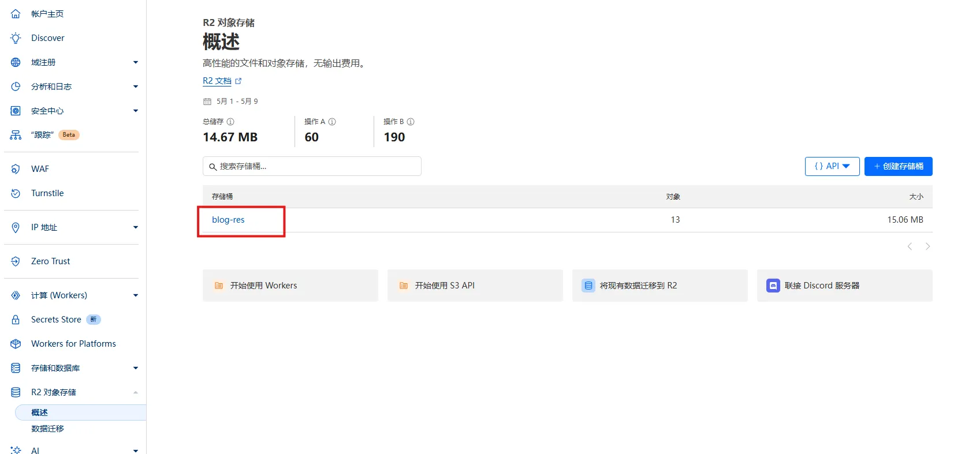Click the 大小 column header
Screen dimensions: 980x454
[916, 197]
